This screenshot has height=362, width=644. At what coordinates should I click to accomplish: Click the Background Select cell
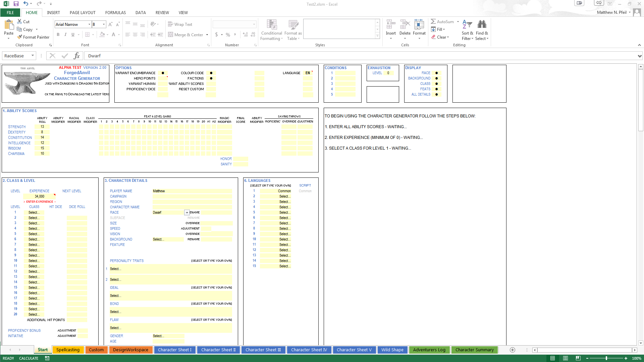tap(168, 239)
